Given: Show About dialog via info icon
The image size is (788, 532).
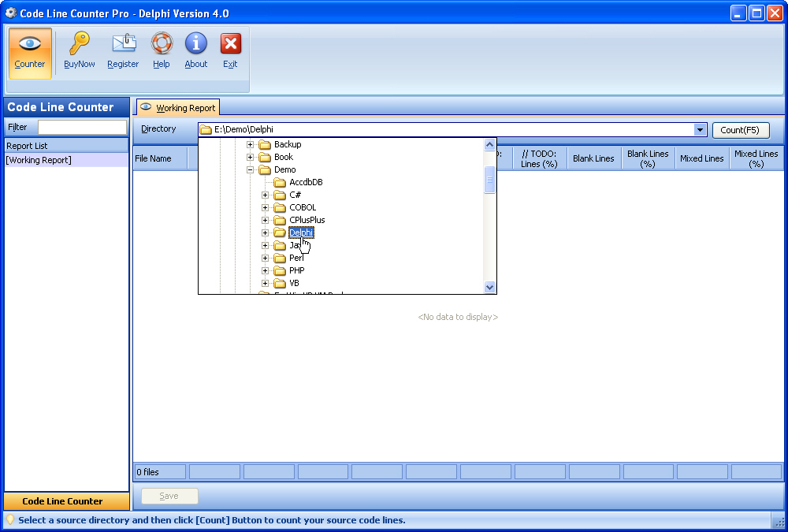Looking at the screenshot, I should [196, 44].
